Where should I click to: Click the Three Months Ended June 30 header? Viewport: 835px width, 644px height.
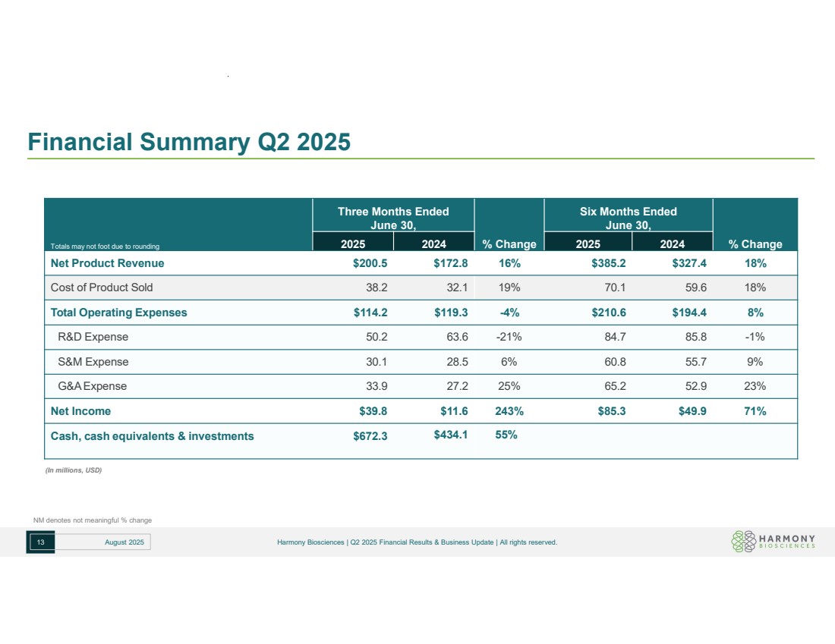(x=393, y=218)
